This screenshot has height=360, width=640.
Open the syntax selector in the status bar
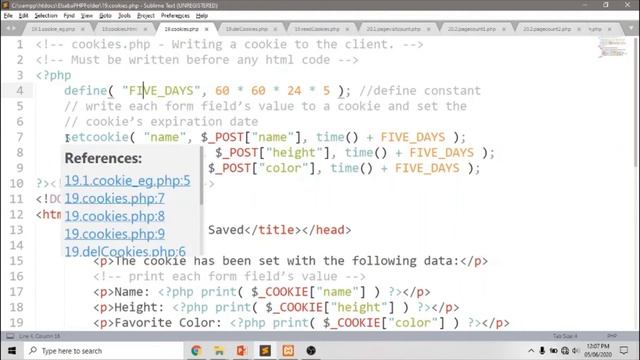tap(612, 336)
